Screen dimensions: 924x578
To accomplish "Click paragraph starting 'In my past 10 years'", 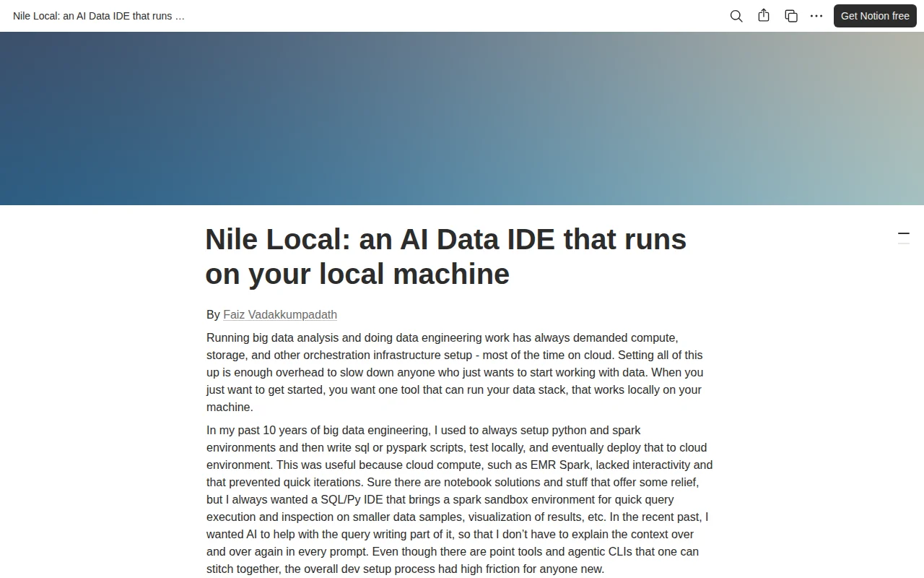I will click(460, 499).
